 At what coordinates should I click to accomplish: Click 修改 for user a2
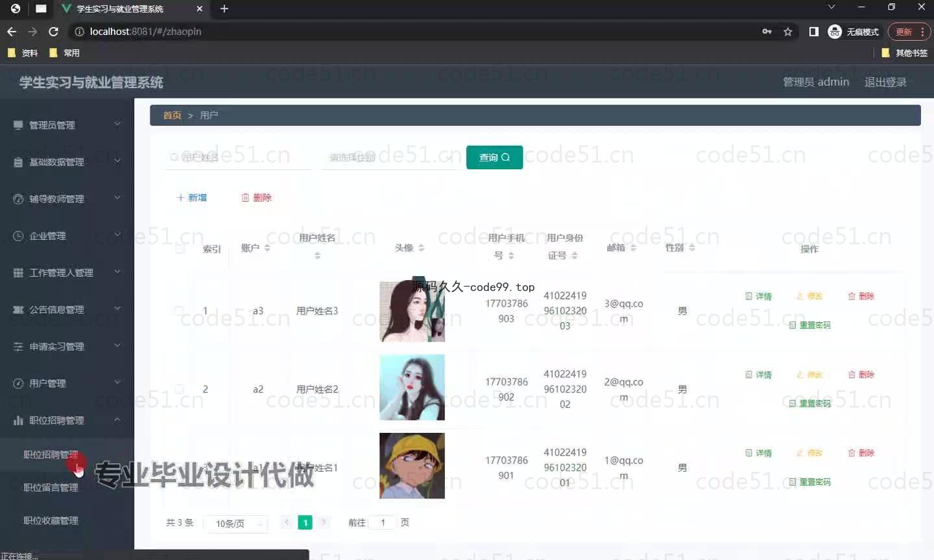(x=809, y=375)
